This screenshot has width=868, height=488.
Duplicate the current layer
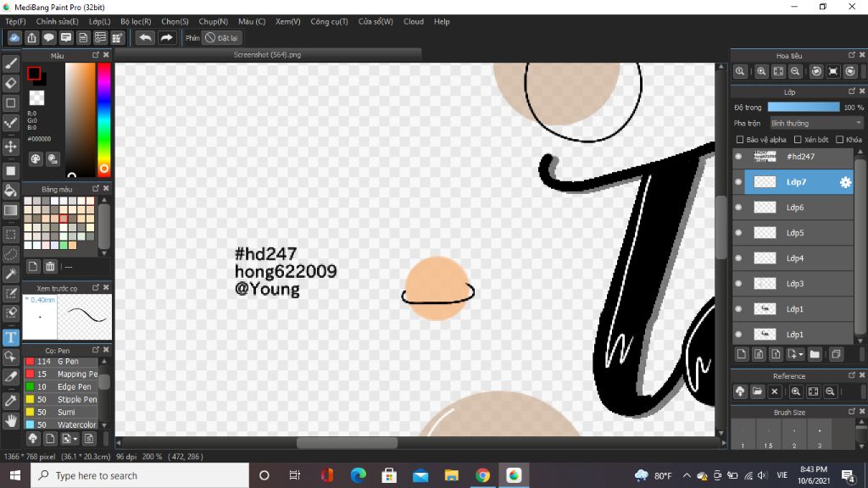click(x=836, y=354)
